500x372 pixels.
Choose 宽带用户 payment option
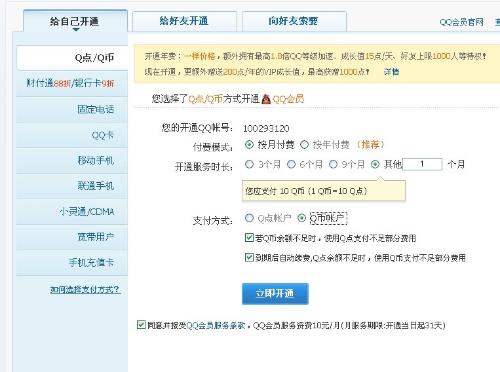coord(72,237)
